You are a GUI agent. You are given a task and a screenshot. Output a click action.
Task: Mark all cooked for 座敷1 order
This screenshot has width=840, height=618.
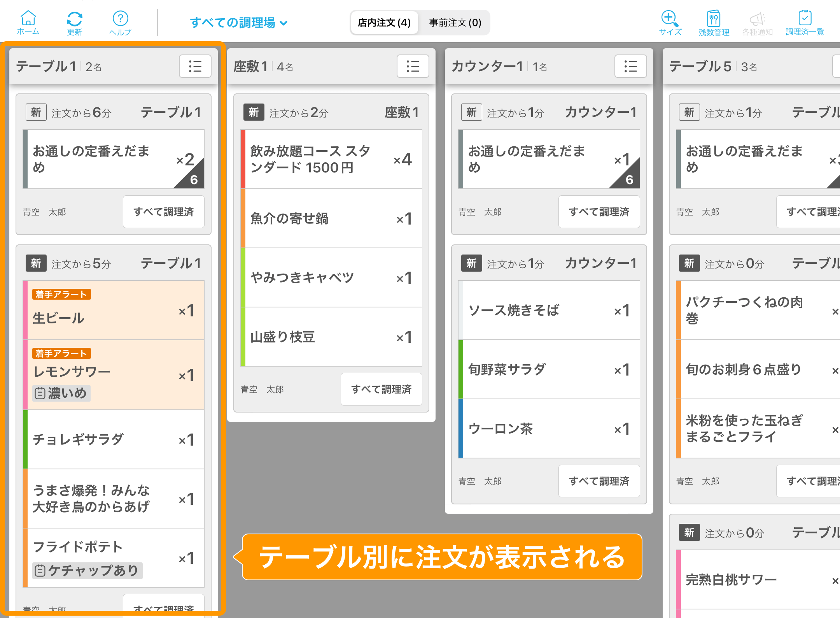pos(381,389)
